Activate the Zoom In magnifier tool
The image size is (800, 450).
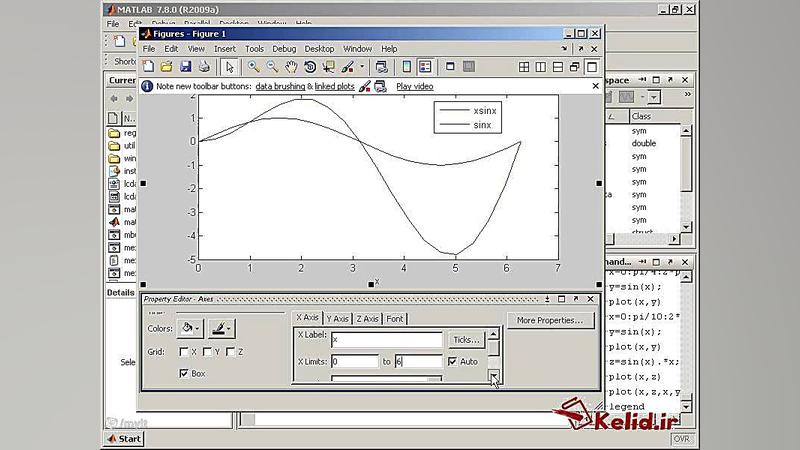[x=253, y=67]
